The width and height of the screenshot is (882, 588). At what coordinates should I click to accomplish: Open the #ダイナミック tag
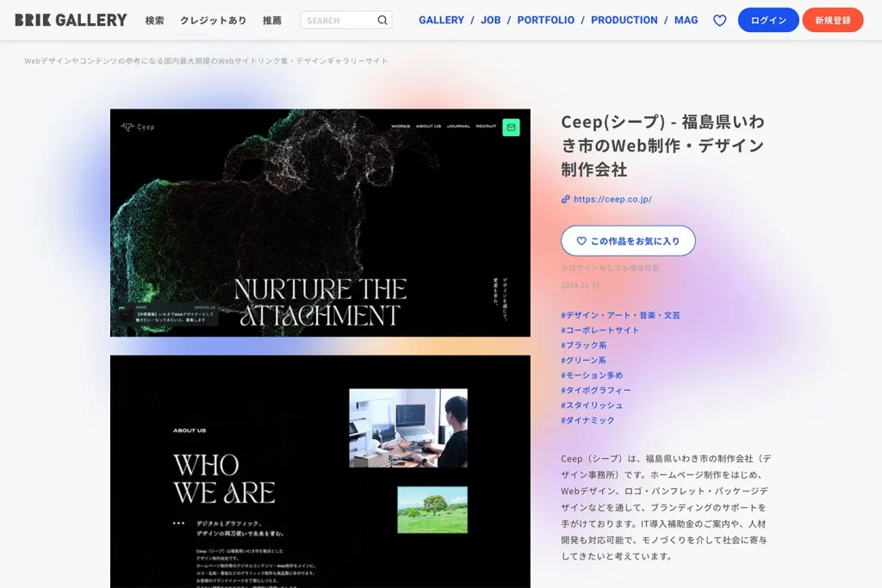coord(587,420)
